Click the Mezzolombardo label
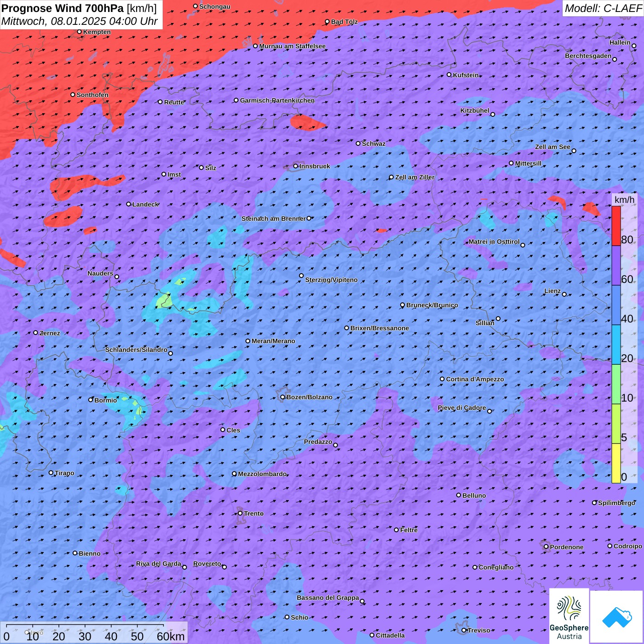 [x=262, y=474]
